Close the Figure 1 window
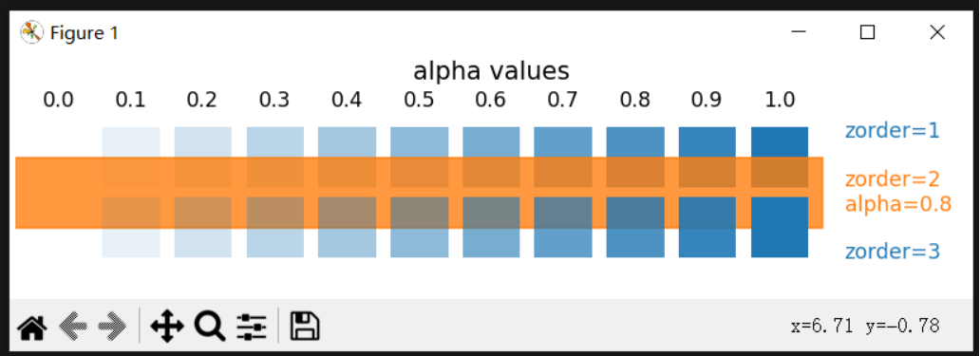The width and height of the screenshot is (980, 356). 937,32
